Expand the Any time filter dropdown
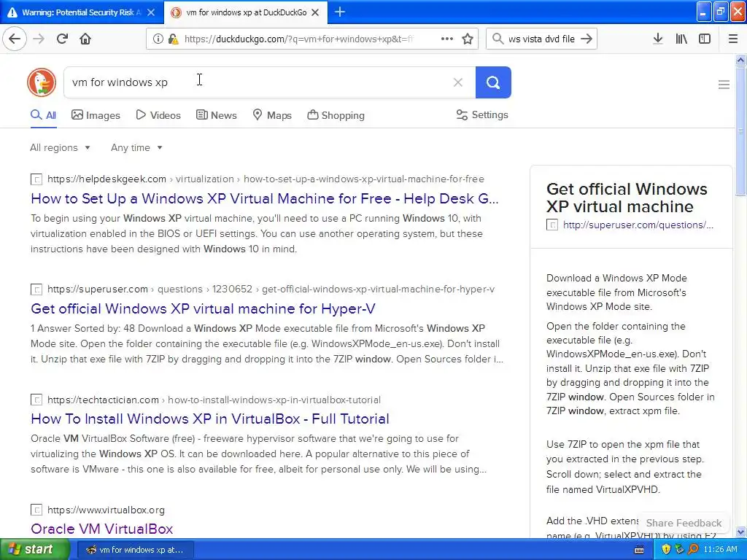Image resolution: width=747 pixels, height=560 pixels. point(136,147)
